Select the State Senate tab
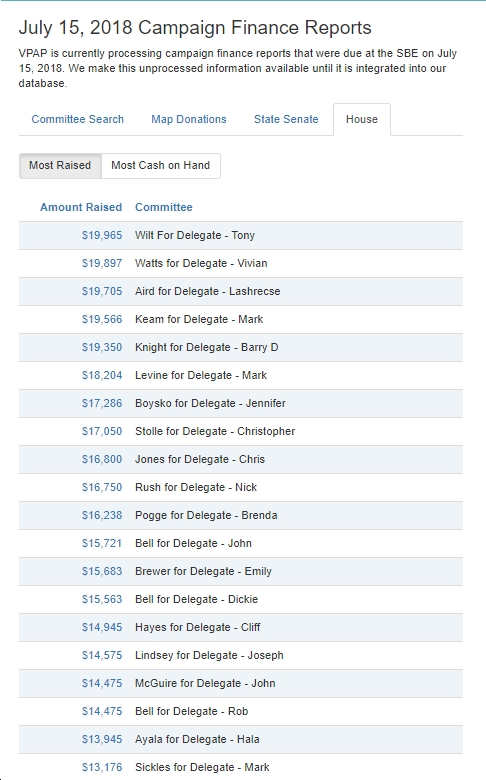Viewport: 486px width, 780px height. 286,119
